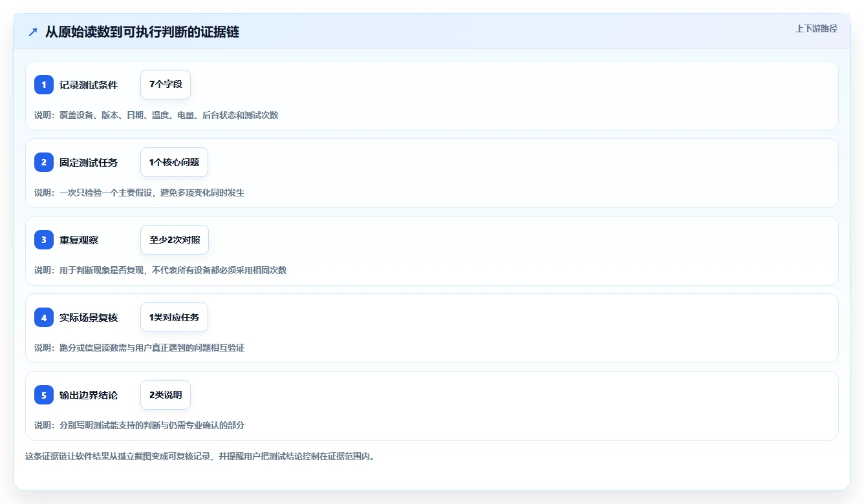864x504 pixels.
Task: Click step number badge 2
Action: pos(44,162)
